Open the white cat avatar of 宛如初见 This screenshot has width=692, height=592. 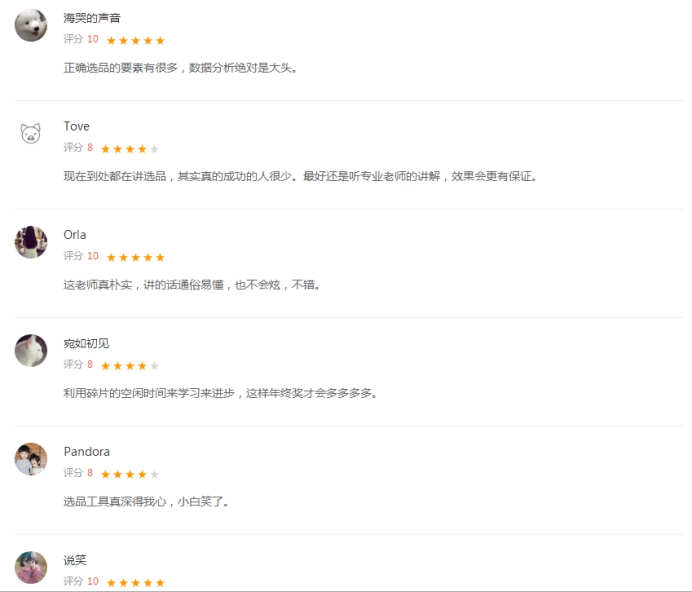tap(31, 351)
